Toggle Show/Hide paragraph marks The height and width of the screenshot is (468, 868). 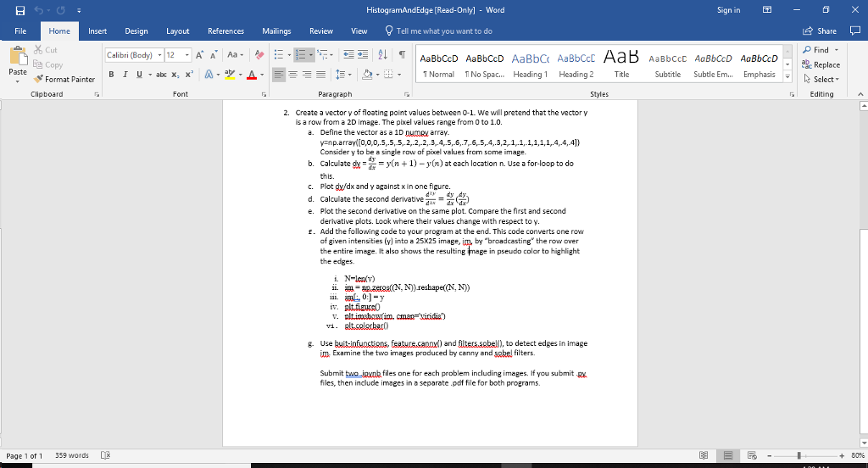pos(403,55)
